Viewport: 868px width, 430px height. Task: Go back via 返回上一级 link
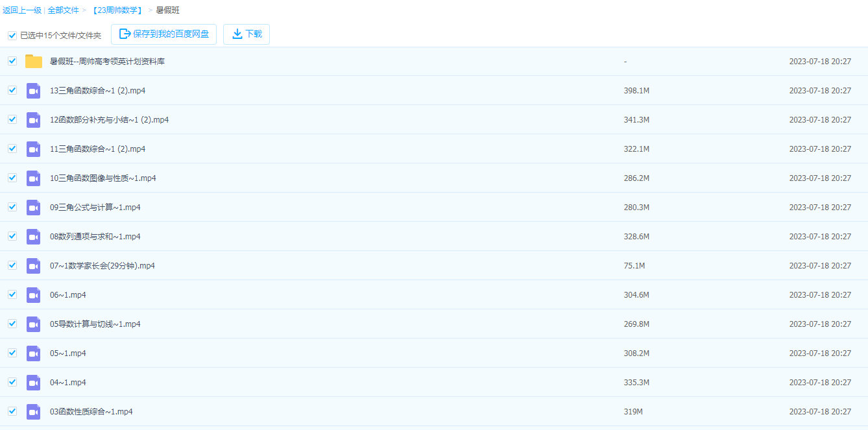pyautogui.click(x=22, y=10)
